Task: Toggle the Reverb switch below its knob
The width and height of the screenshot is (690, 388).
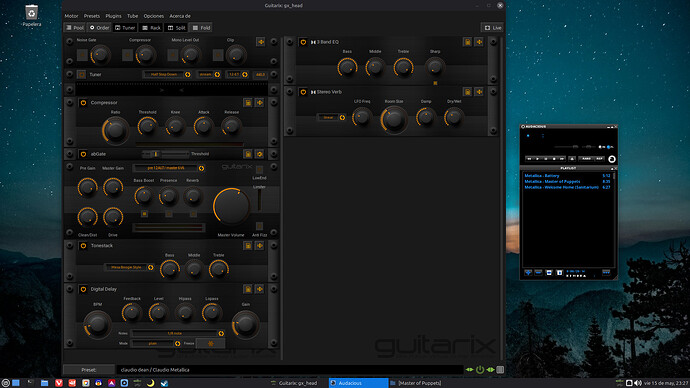Action: [193, 214]
